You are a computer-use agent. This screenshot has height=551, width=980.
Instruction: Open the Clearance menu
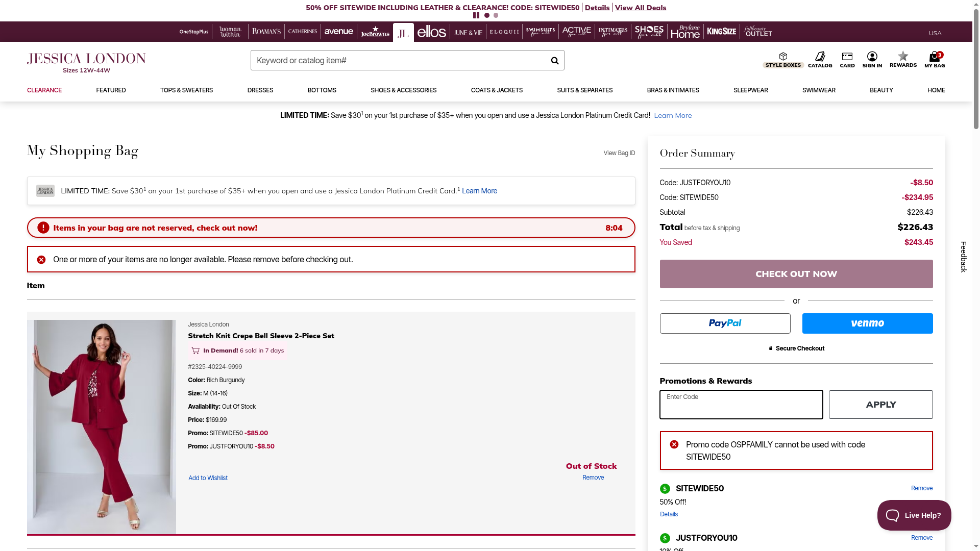44,90
